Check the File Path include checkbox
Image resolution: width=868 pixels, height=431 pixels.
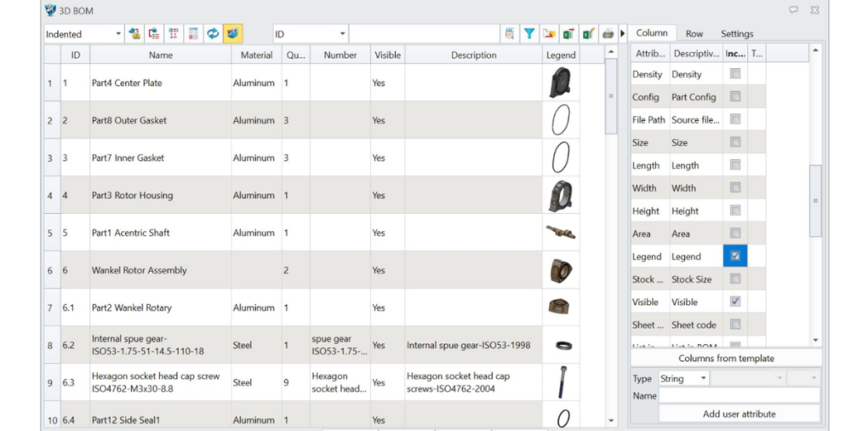pyautogui.click(x=735, y=119)
